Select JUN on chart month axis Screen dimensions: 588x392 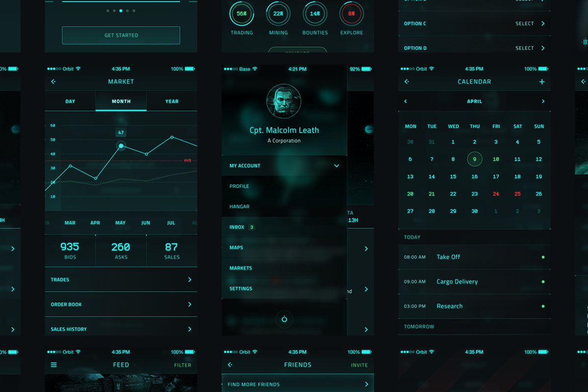coord(146,223)
